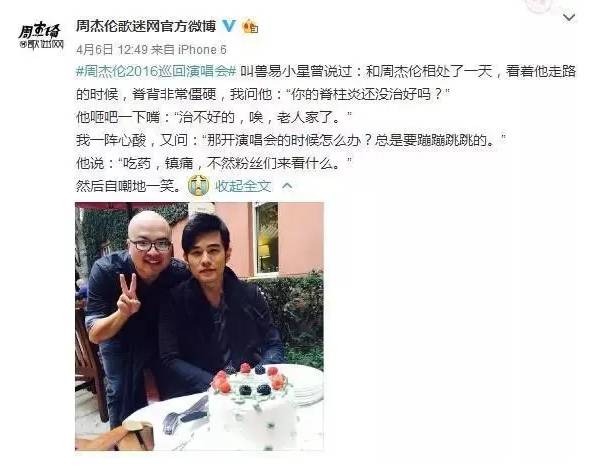Screen dimensions: 600x475
Task: Click the post line mentioning 脊柱炎
Action: point(262,94)
